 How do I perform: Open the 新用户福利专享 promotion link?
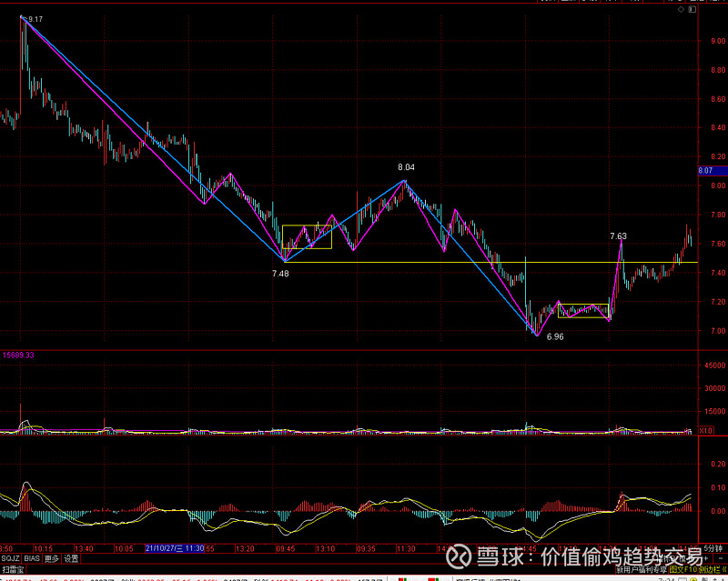(642, 569)
